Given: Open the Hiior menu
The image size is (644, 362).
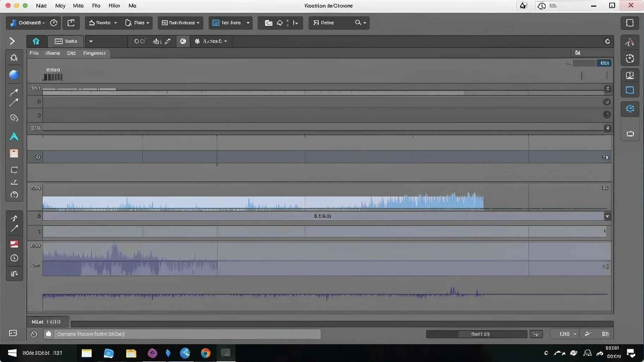Looking at the screenshot, I should tap(114, 6).
